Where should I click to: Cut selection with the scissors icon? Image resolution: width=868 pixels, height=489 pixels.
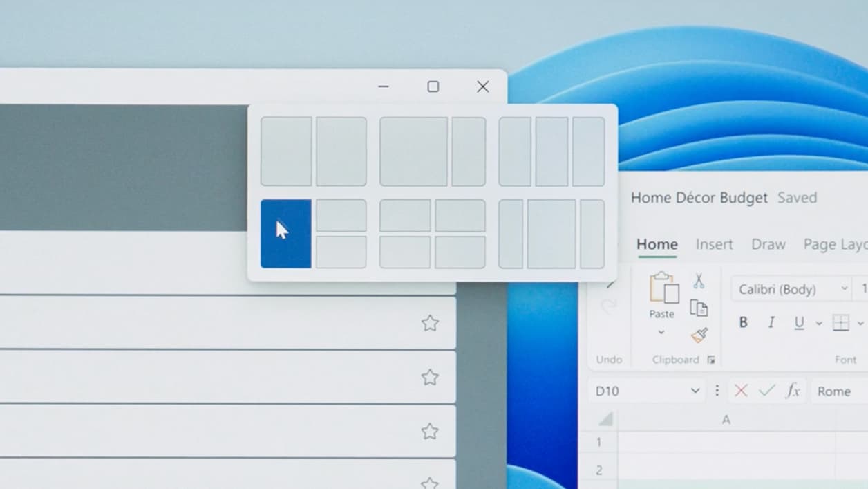(699, 280)
